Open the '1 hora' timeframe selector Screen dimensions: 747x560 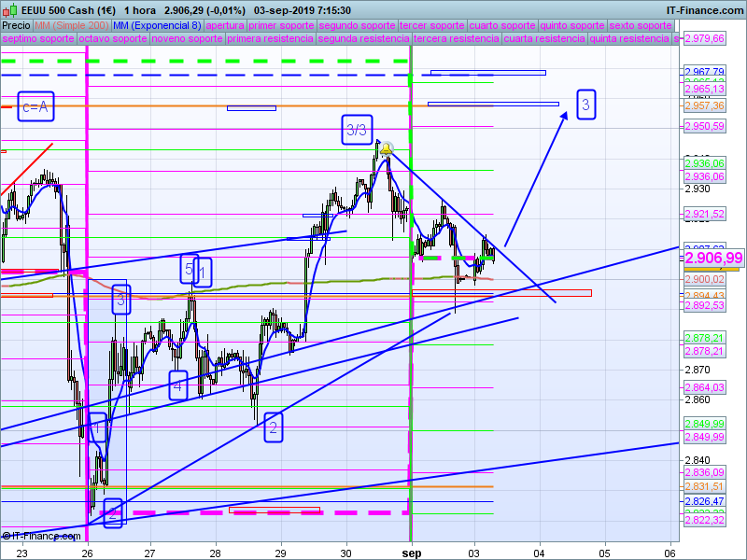[x=139, y=8]
